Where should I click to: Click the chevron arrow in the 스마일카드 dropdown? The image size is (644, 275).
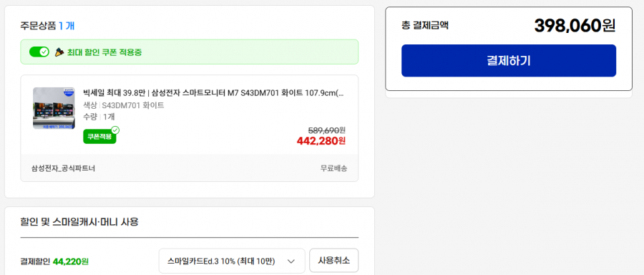click(291, 261)
